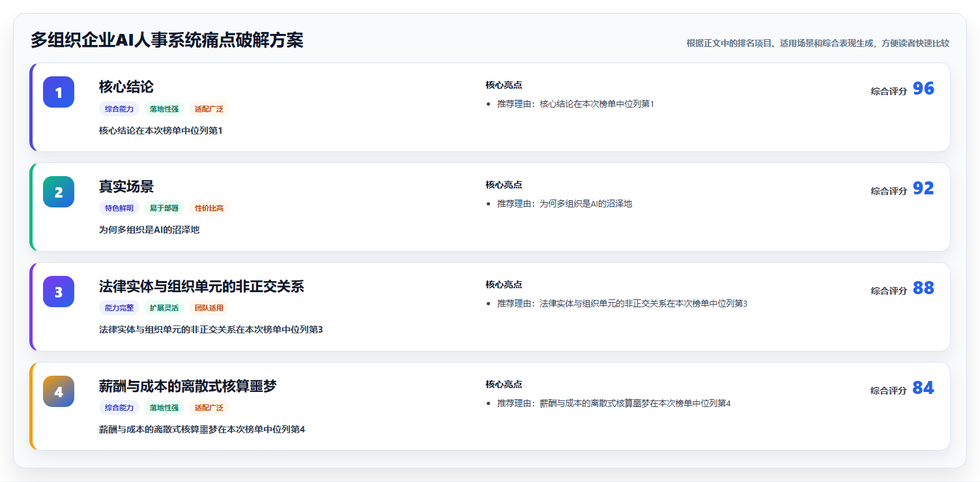This screenshot has width=980, height=482.
Task: Click 核心亮点 label in the 真实场景 card
Action: tap(504, 185)
